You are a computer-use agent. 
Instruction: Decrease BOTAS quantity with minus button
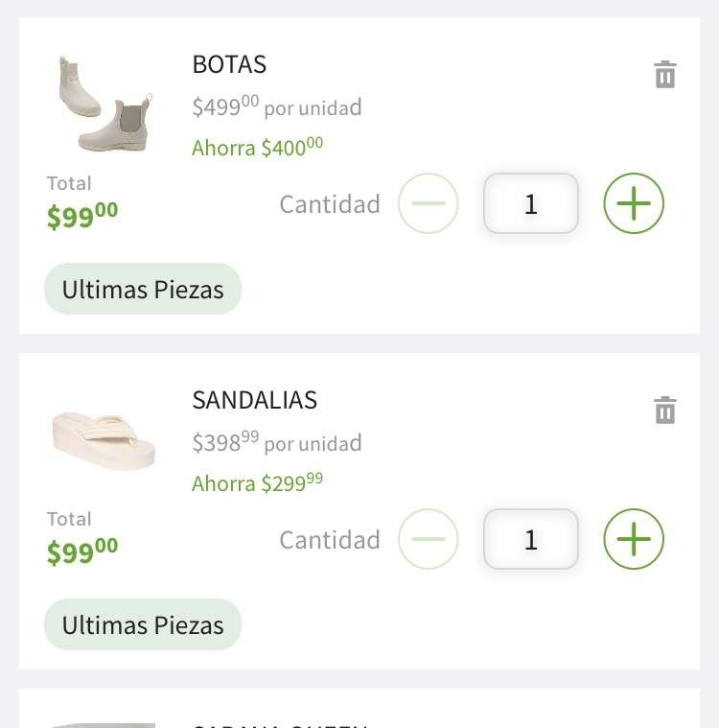pyautogui.click(x=429, y=203)
